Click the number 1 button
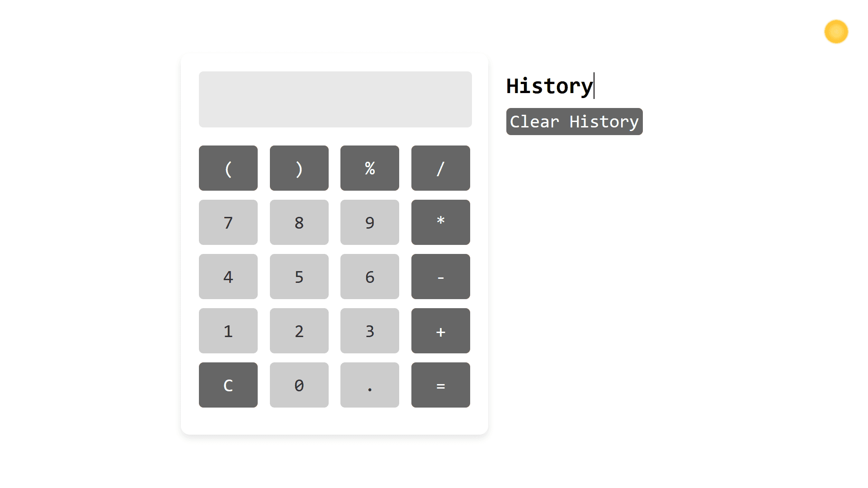The width and height of the screenshot is (868, 488). [x=228, y=331]
